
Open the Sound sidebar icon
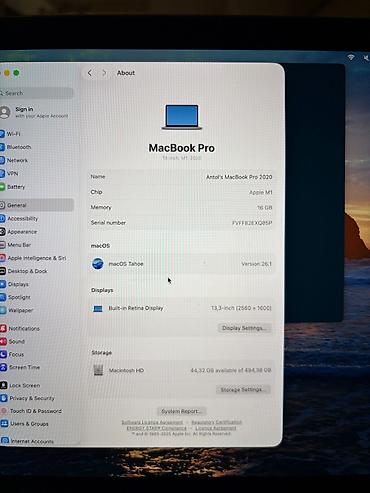(x=3, y=342)
